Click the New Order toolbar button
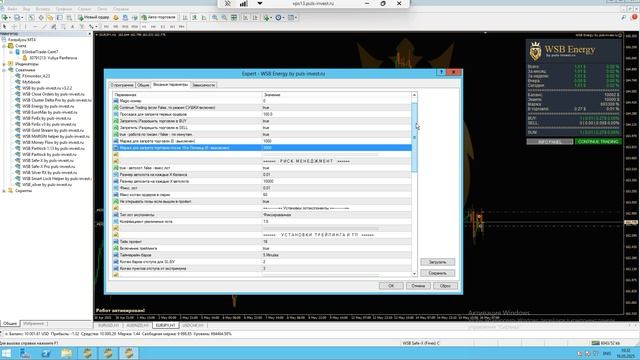Viewport: 640px width, 360px height. 93,18
